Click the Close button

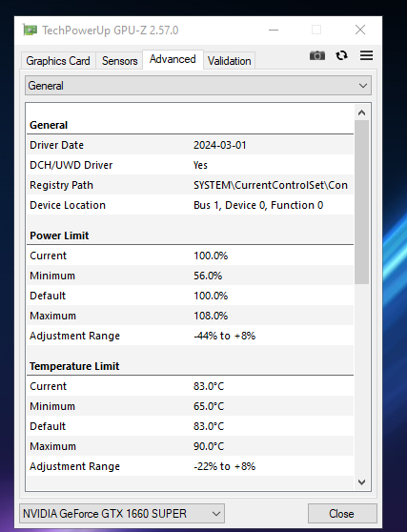(x=342, y=513)
